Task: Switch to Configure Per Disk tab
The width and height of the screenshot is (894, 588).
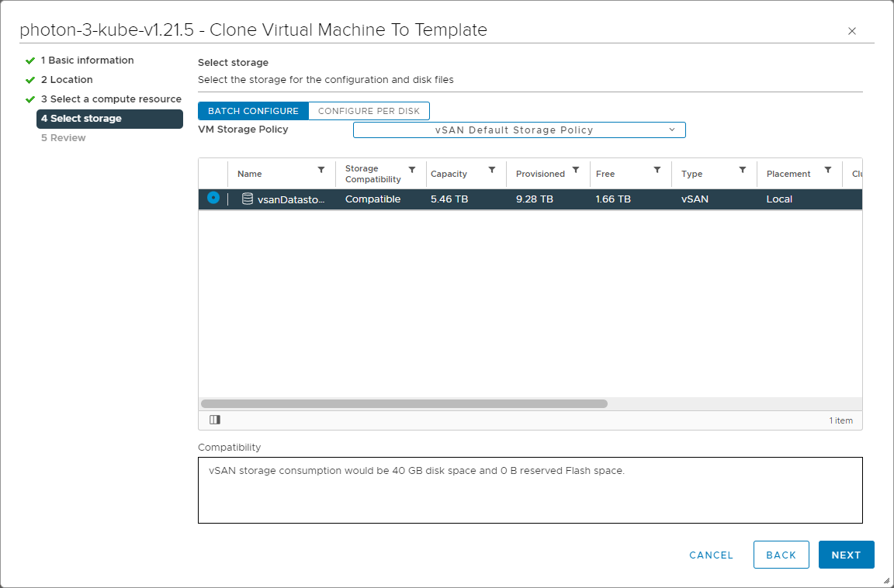Action: (x=369, y=111)
